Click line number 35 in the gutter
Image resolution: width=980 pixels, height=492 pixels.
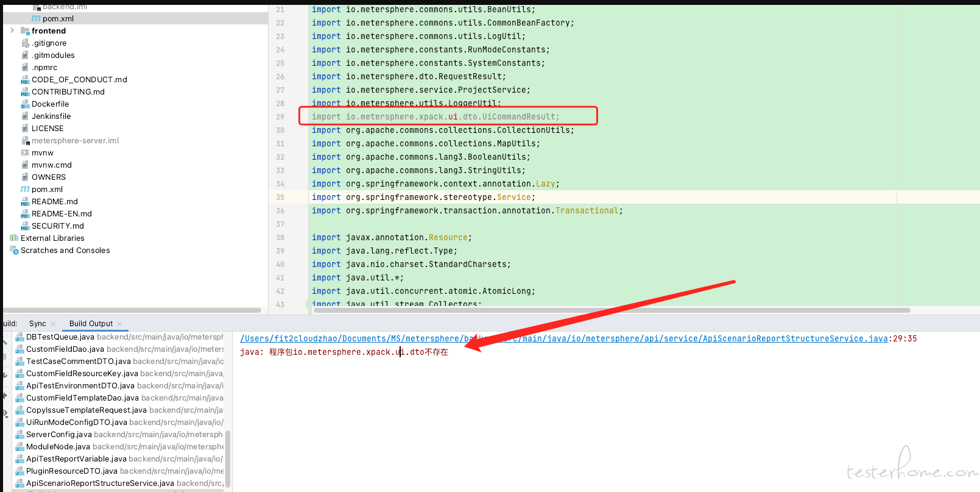pos(280,198)
